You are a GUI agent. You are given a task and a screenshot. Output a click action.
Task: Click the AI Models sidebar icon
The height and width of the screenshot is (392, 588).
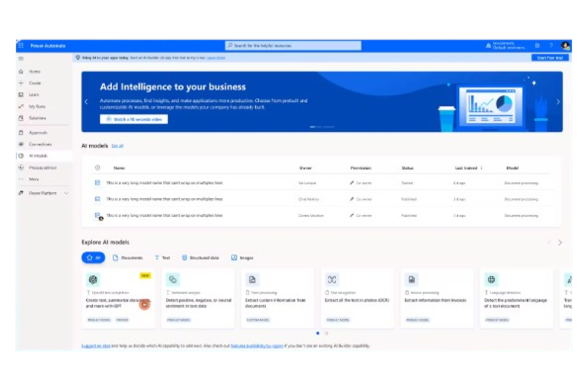click(x=21, y=156)
